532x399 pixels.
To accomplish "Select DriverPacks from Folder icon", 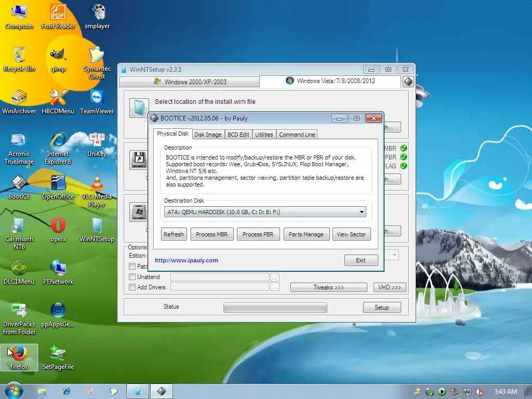I will point(19,319).
